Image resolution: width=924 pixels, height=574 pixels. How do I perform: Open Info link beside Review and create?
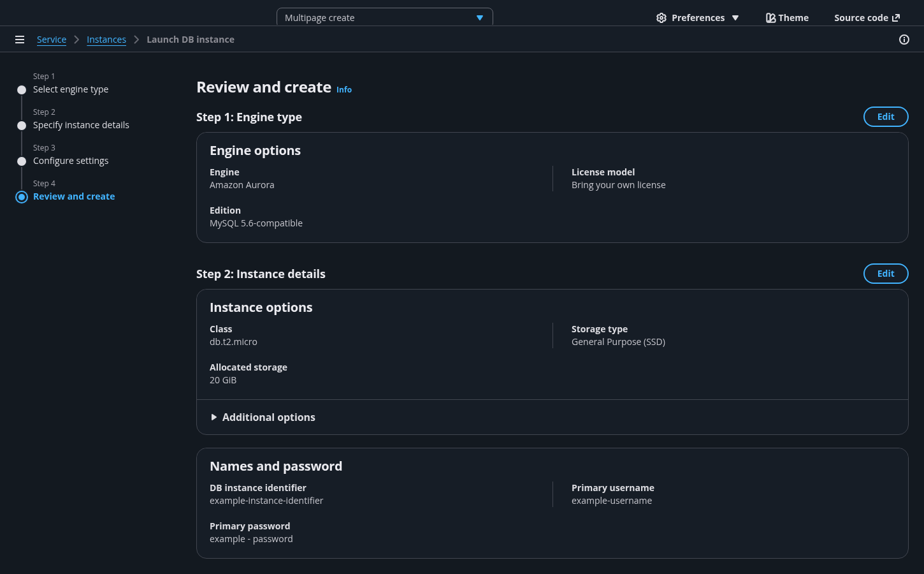click(x=344, y=90)
